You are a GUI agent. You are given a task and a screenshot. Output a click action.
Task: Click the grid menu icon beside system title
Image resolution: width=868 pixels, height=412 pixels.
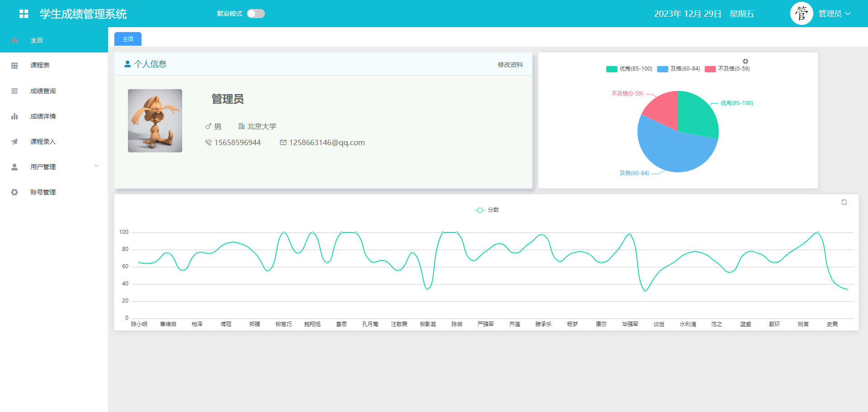point(24,14)
